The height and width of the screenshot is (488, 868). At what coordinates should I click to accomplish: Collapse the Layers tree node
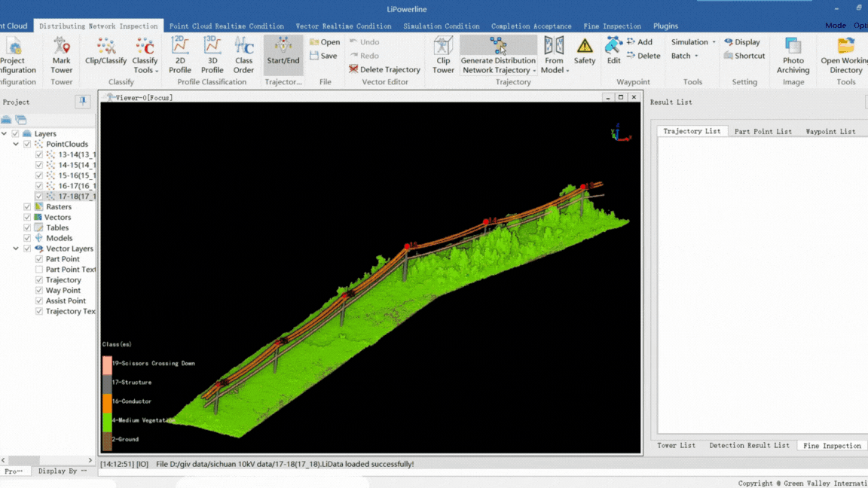point(5,133)
